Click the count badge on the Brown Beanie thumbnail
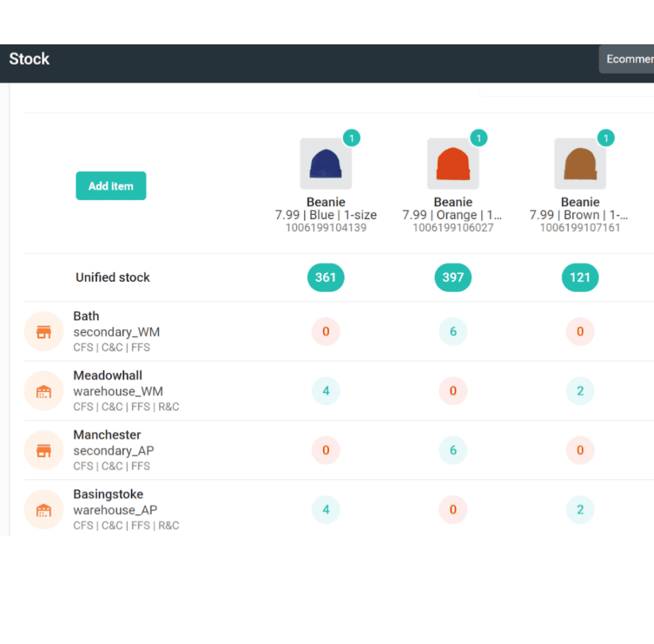 (606, 138)
